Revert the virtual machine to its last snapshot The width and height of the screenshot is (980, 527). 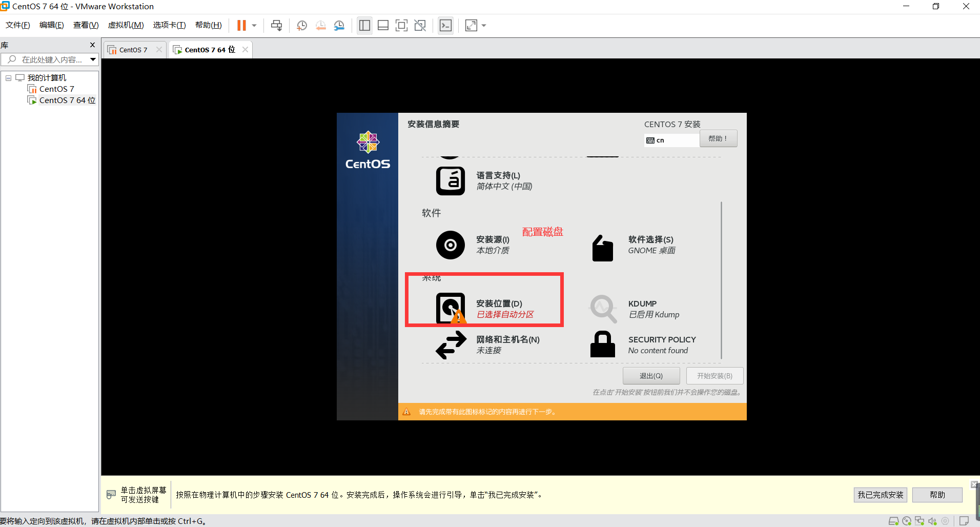321,26
